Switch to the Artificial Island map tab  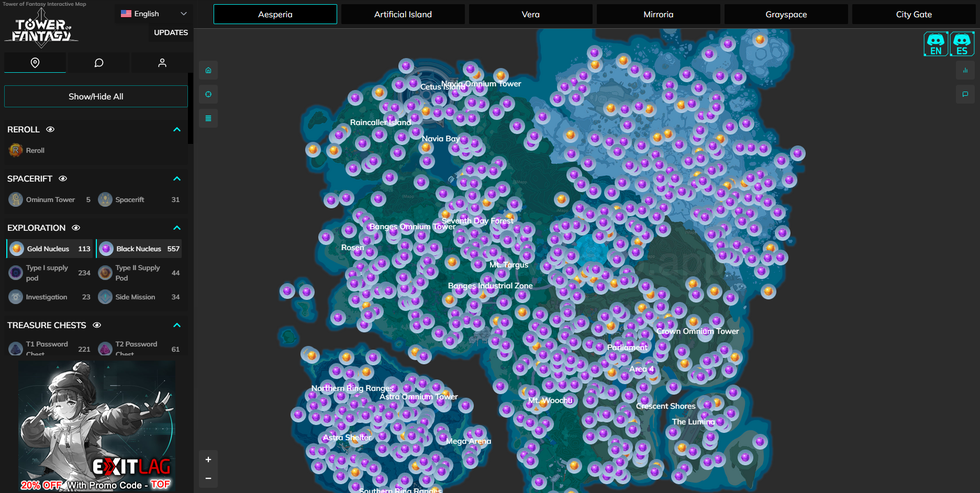coord(403,14)
